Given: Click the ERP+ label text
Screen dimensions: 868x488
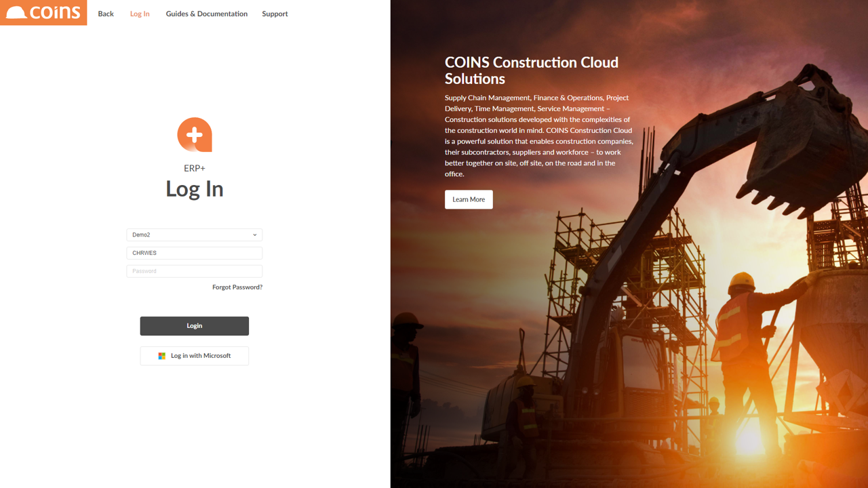Looking at the screenshot, I should click(195, 168).
